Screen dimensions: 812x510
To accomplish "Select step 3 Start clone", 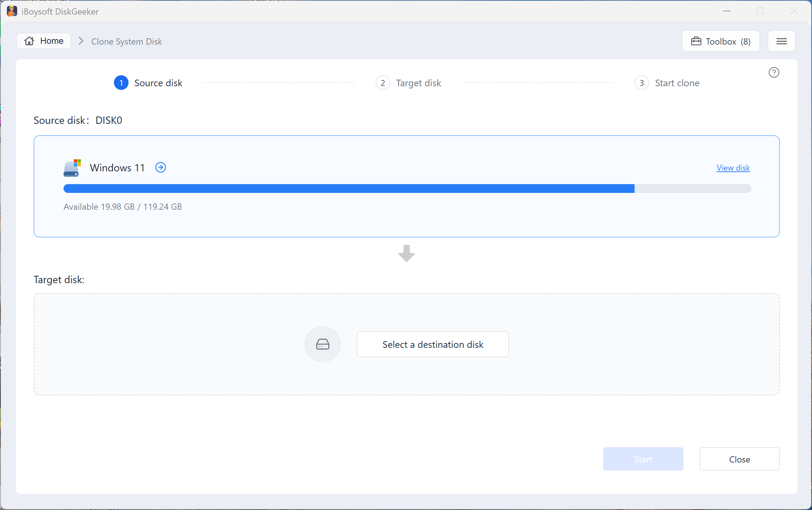I will (667, 83).
